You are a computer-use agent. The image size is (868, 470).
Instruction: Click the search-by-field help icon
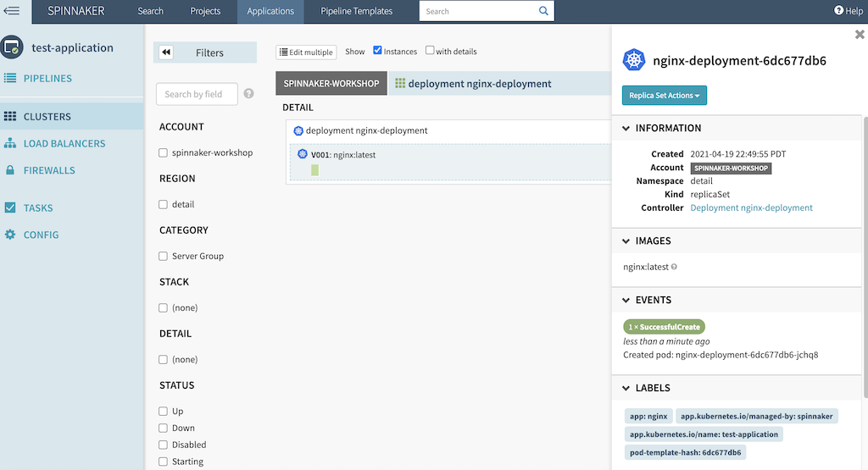click(x=248, y=93)
